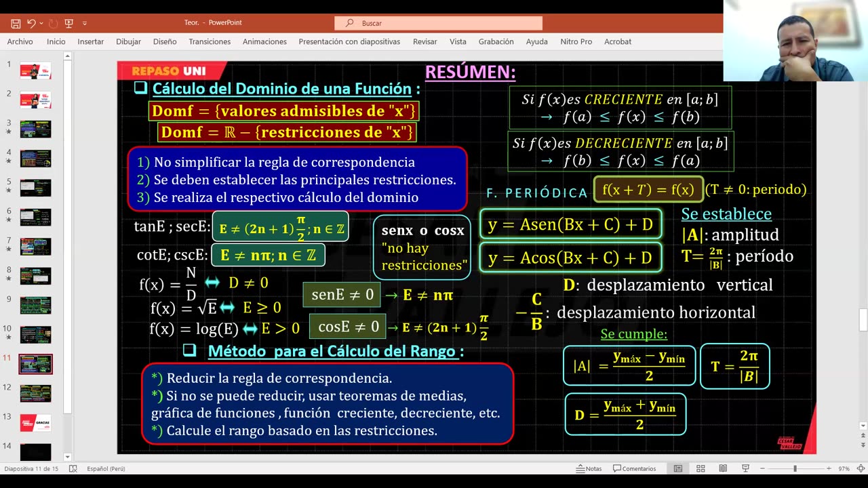868x488 pixels.
Task: Start Slide Show from status bar icon
Action: coord(745,468)
